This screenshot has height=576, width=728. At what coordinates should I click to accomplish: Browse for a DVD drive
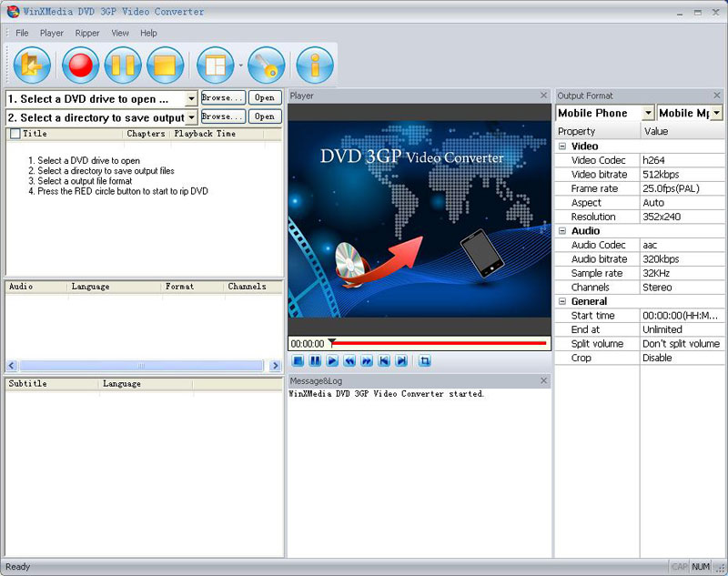pyautogui.click(x=223, y=98)
